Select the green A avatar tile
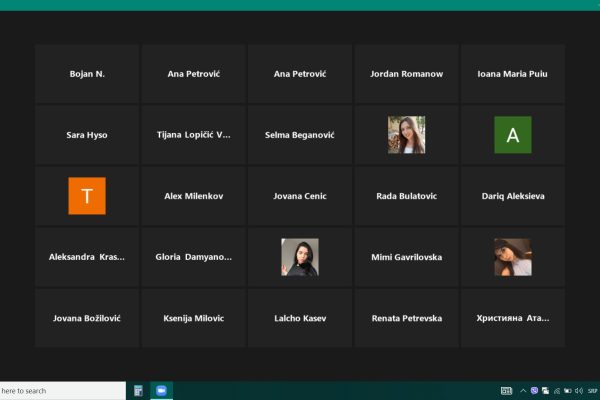Viewport: 600px width, 400px height. (x=513, y=135)
